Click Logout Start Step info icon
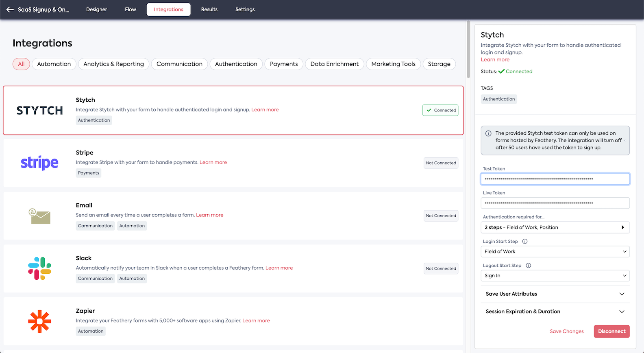 (x=529, y=266)
